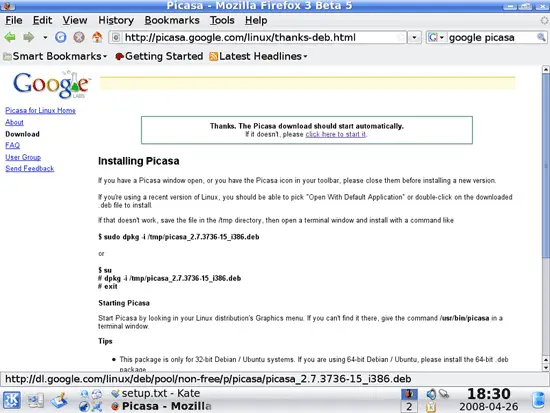This screenshot has width=550, height=413.
Task: Click the sudo dpkg command line
Action: pyautogui.click(x=179, y=237)
